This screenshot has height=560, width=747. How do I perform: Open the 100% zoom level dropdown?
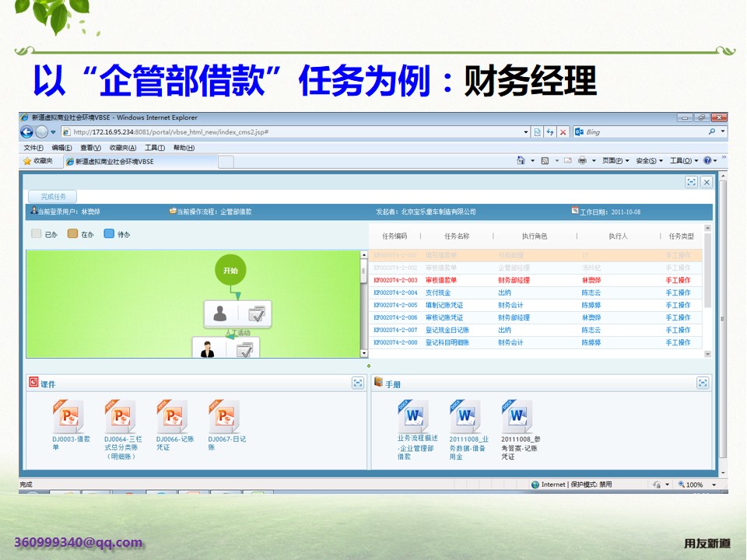pyautogui.click(x=714, y=485)
